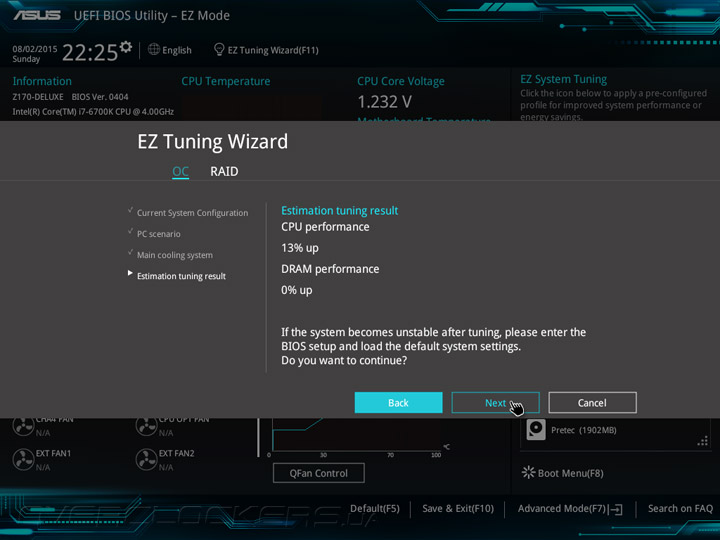
Task: Switch to the RAID tab
Action: (x=224, y=171)
